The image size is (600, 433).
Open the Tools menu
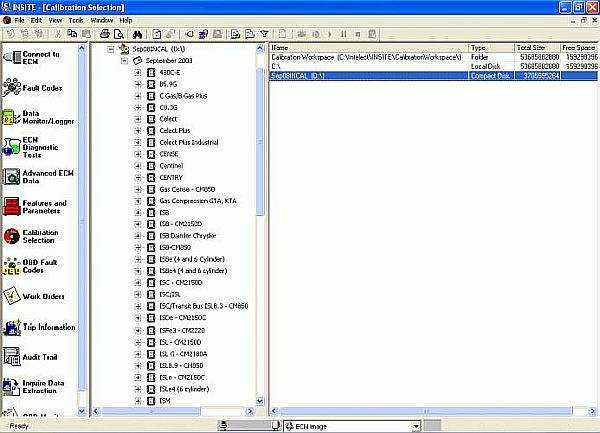click(76, 20)
